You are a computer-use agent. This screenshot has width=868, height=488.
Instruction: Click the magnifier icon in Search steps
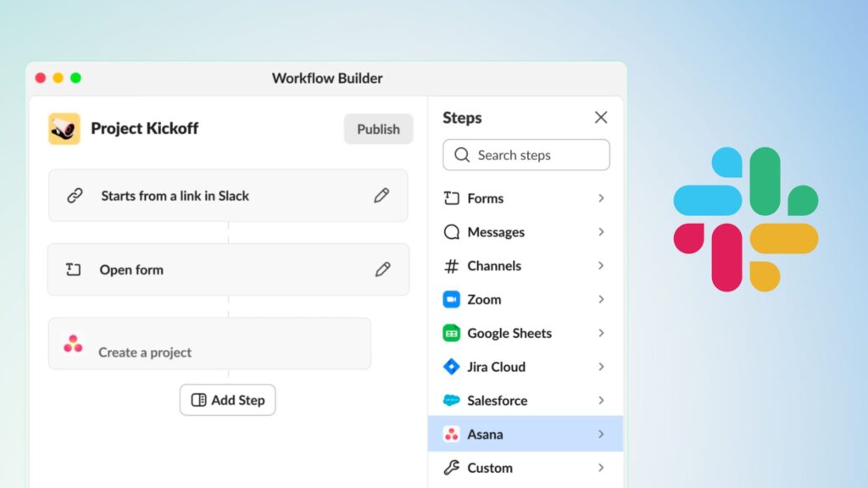pos(462,155)
